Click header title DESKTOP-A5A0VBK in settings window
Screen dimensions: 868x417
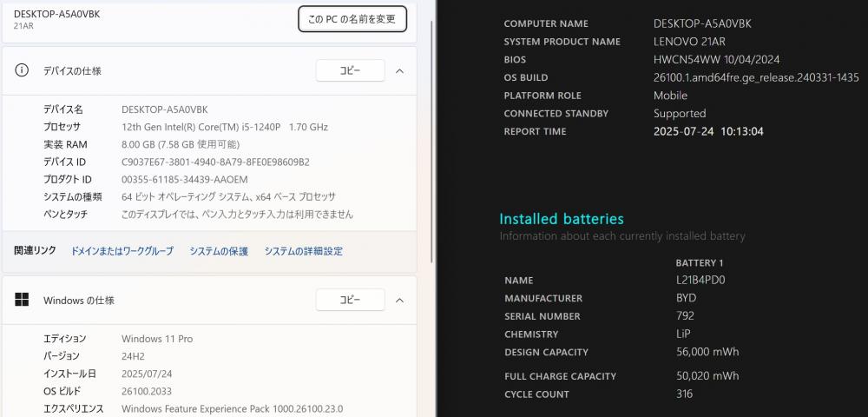57,15
